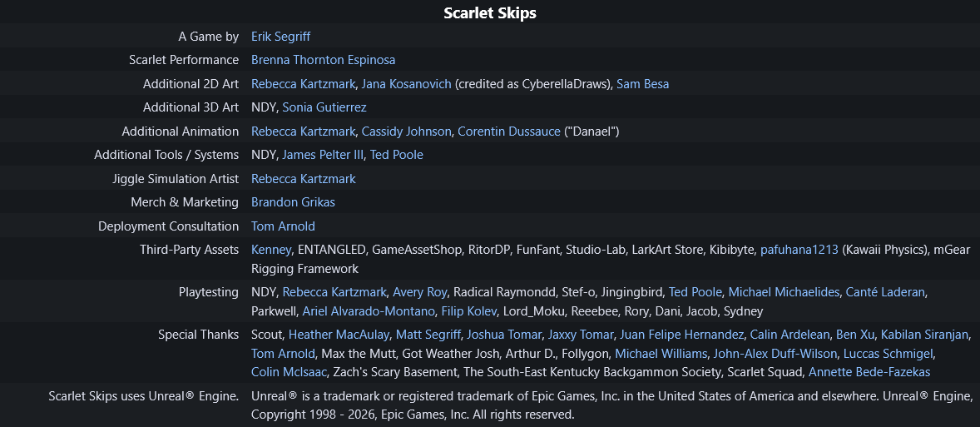
Task: Click Rebecca Kartzmark under Jiggle Simulation Artist
Action: coord(303,179)
